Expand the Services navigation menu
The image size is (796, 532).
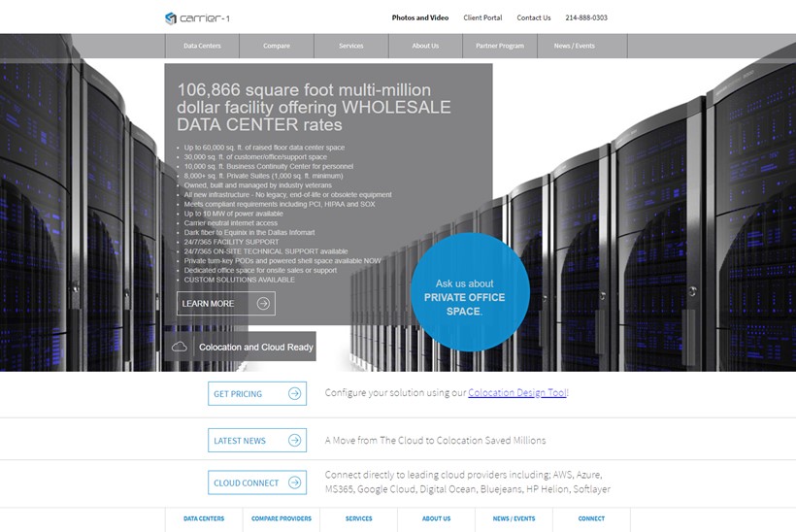(x=351, y=46)
